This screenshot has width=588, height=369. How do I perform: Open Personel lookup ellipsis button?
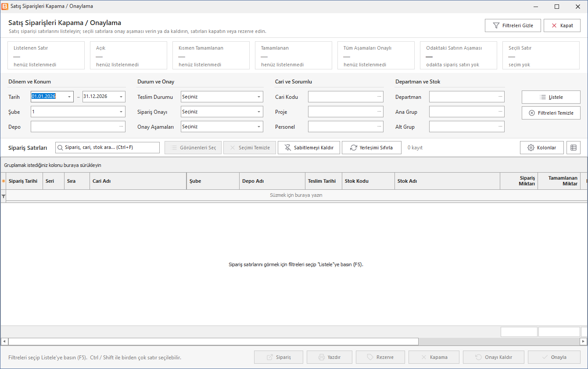379,127
